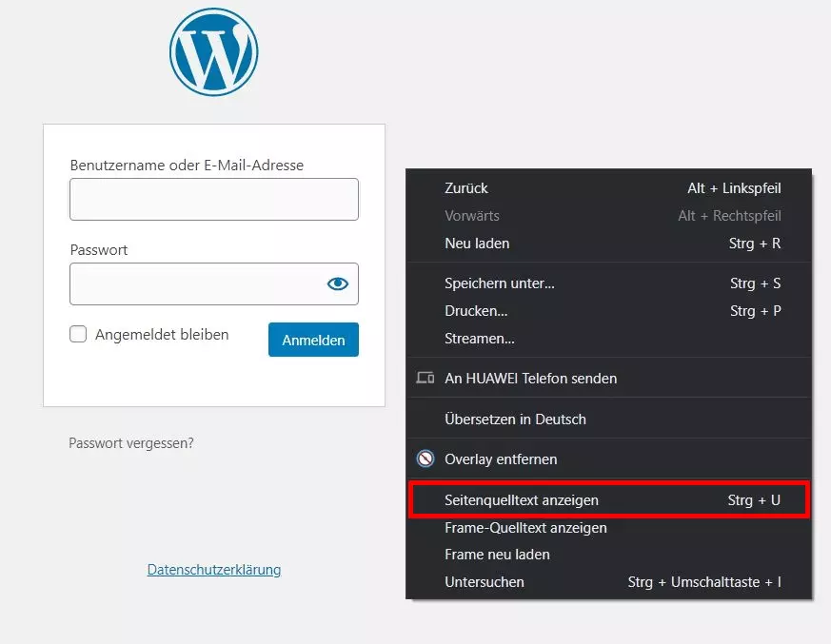Screen dimensions: 831x644
Task: Select Speichern unter... menu entry
Action: coord(608,283)
